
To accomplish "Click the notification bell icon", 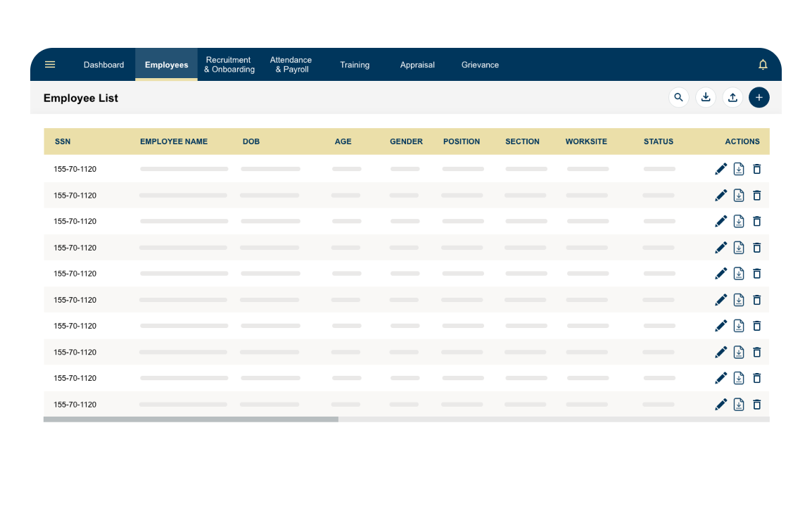I will (763, 65).
